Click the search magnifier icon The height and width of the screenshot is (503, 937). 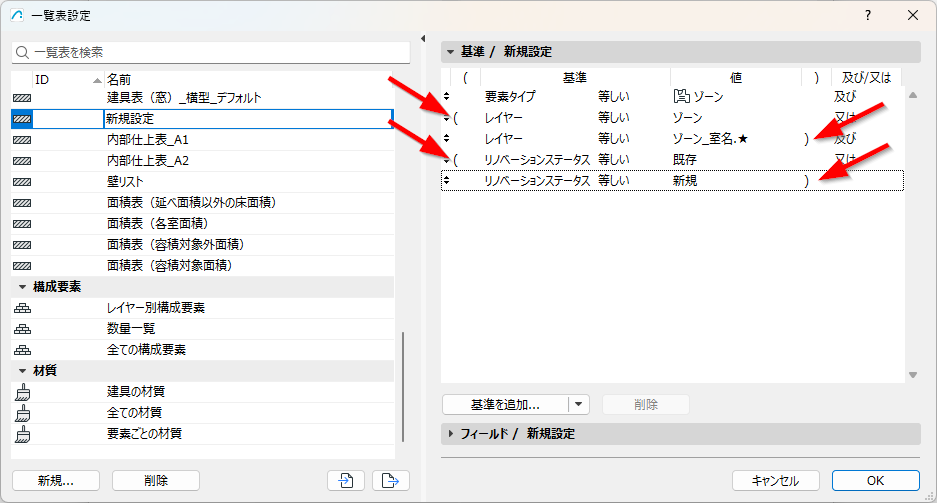click(x=22, y=53)
